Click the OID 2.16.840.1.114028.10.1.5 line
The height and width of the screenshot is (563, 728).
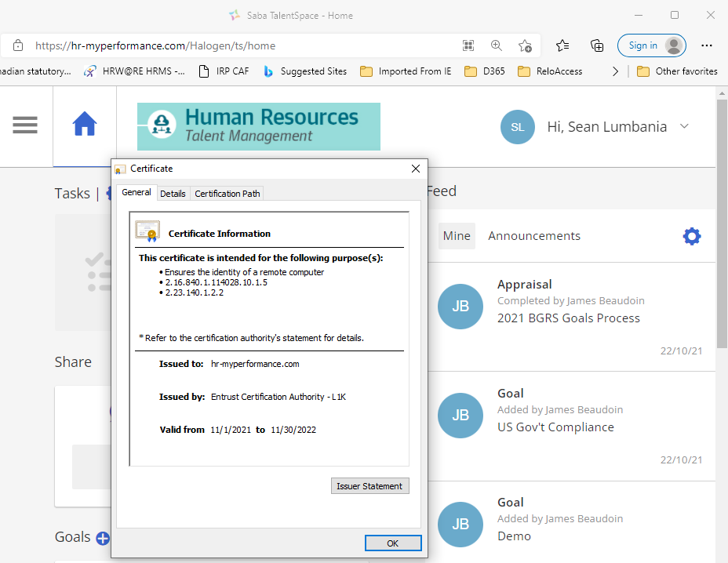pyautogui.click(x=216, y=282)
